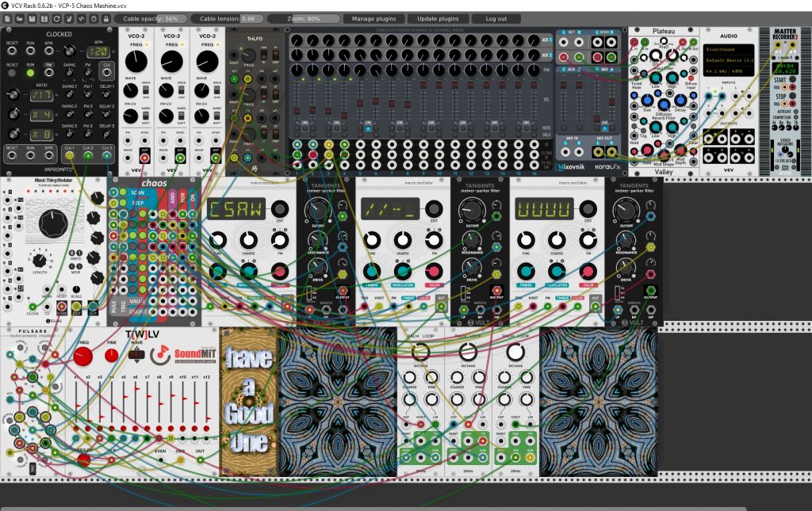The image size is (812, 511).
Task: Click the Save As toolbar icon
Action: [x=44, y=19]
